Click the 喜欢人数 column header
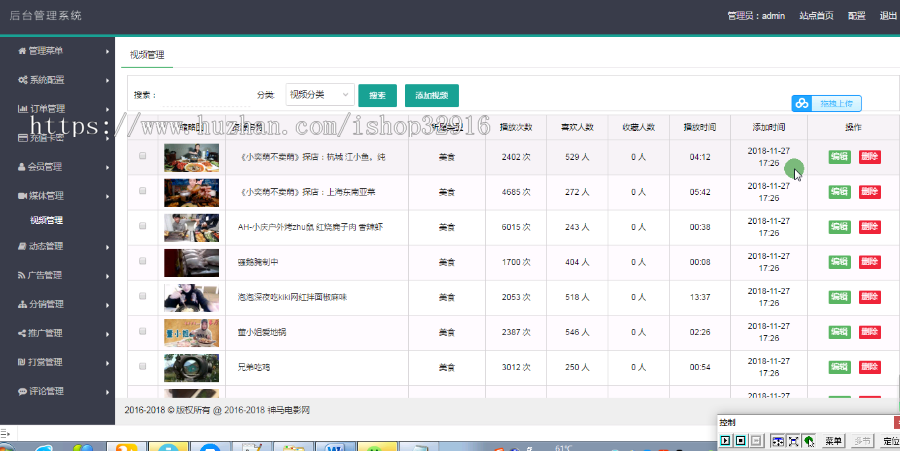The image size is (900, 451). click(x=577, y=127)
